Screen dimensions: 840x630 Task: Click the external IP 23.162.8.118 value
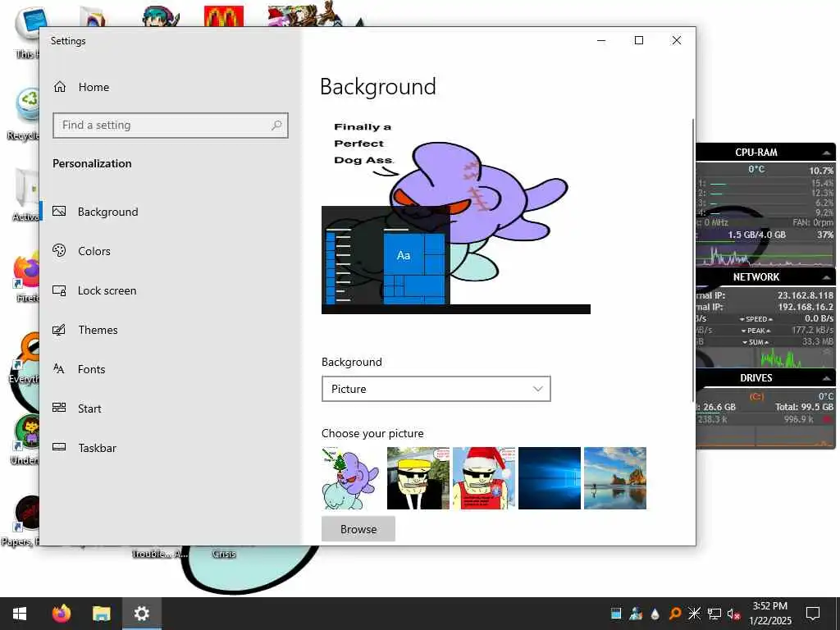[806, 295]
